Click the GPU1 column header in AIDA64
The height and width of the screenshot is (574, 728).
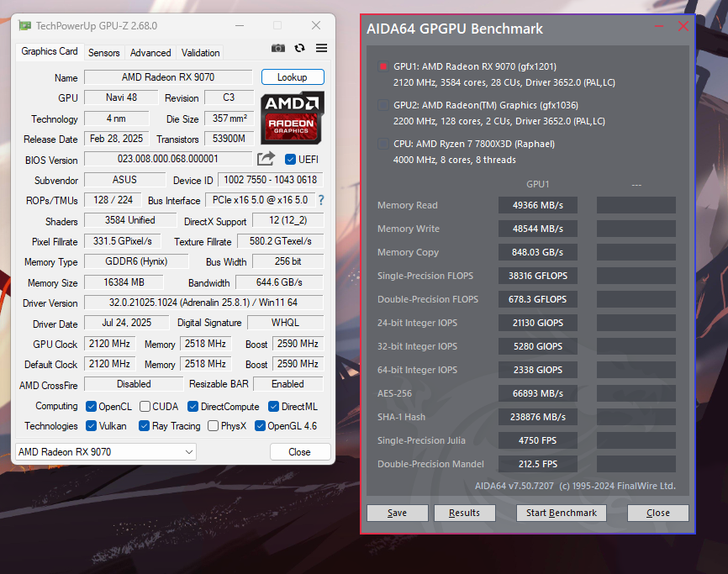pyautogui.click(x=538, y=184)
